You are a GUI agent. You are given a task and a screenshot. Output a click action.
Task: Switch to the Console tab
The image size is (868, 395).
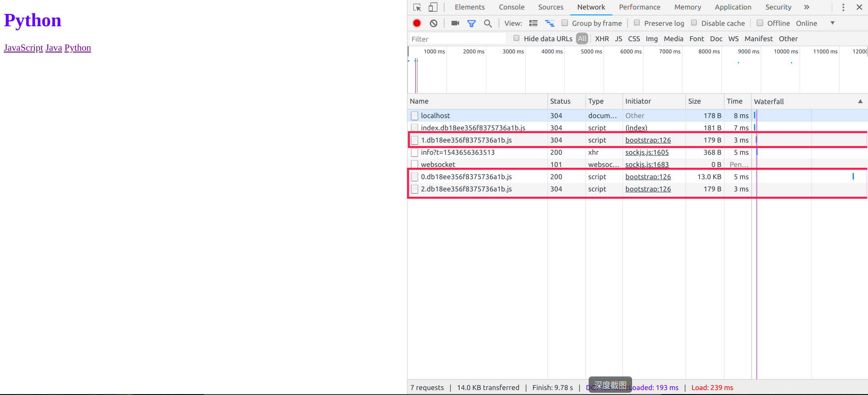(x=512, y=7)
